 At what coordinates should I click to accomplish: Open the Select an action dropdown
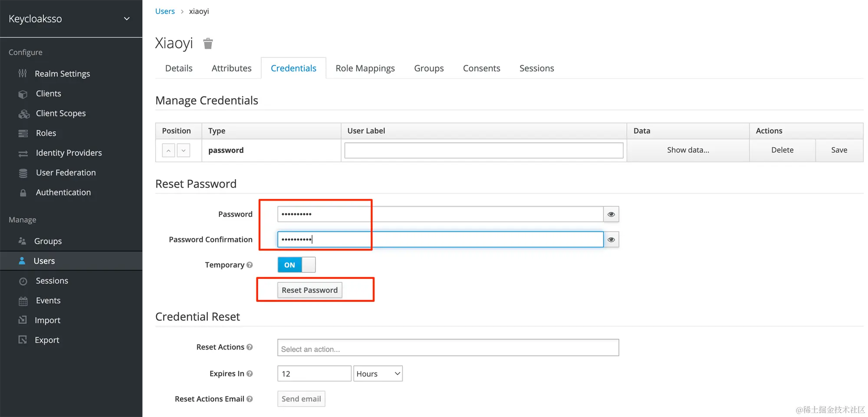448,348
